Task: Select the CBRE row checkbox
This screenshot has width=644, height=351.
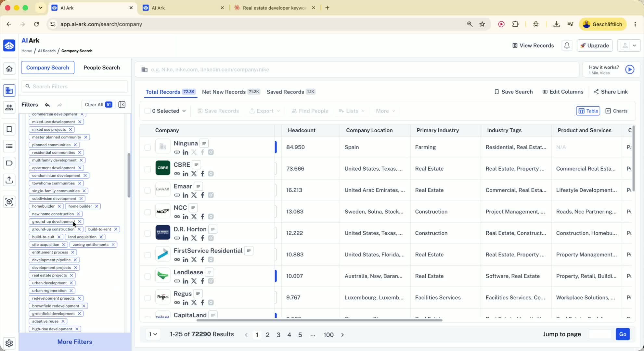Action: [x=148, y=169]
